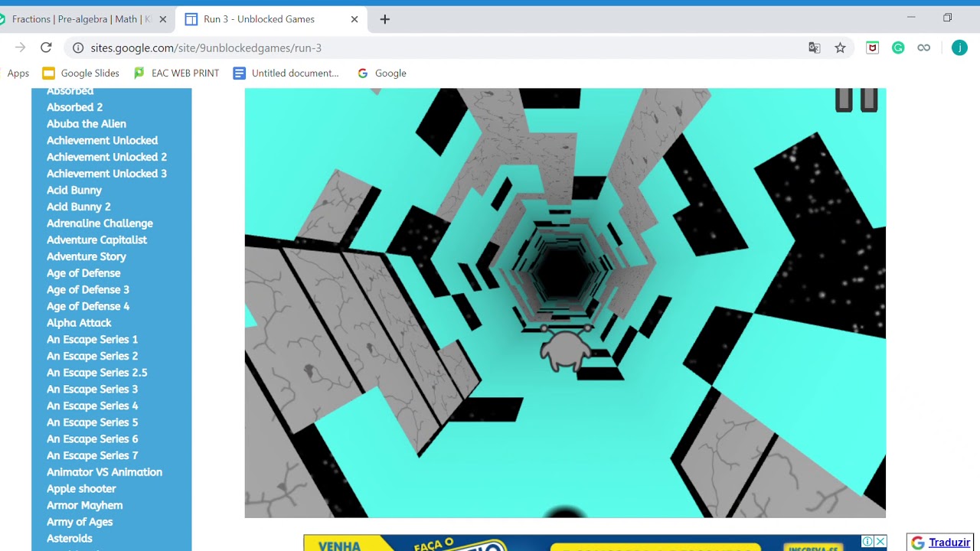Restore down the browser window

point(947,18)
